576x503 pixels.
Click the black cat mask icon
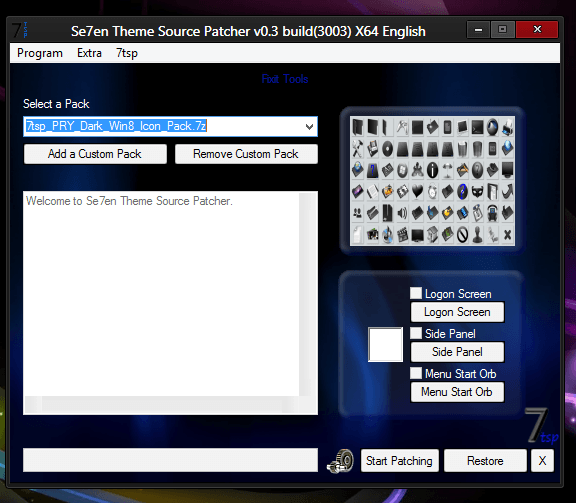click(x=477, y=191)
